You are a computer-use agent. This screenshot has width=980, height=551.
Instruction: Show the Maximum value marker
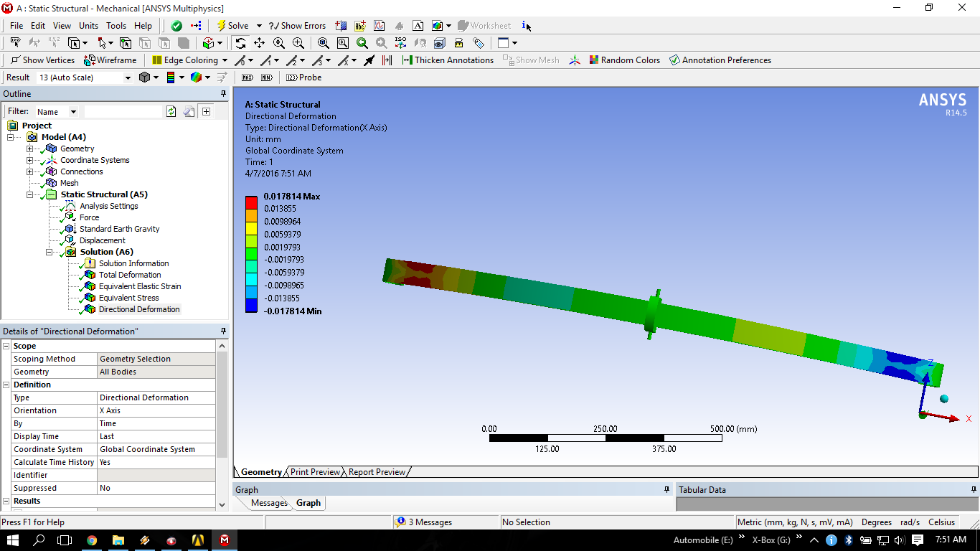(x=248, y=77)
